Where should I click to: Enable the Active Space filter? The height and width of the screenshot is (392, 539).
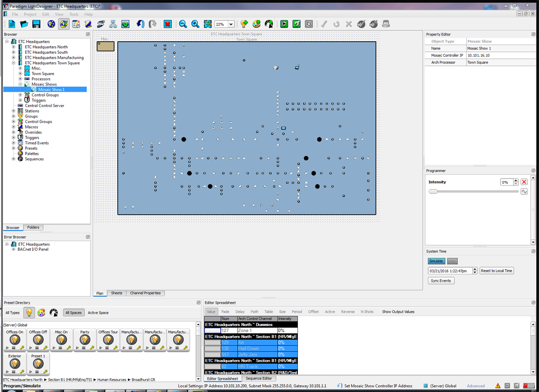pos(98,313)
